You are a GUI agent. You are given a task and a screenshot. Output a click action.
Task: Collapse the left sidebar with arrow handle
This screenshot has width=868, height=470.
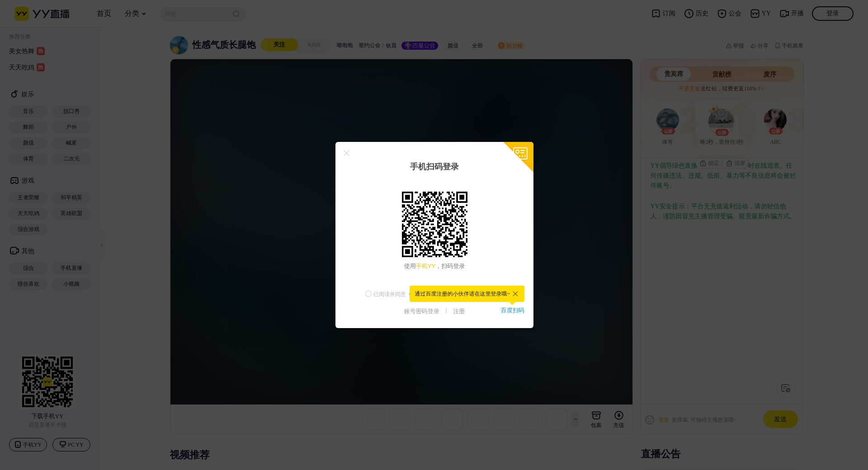[102, 245]
